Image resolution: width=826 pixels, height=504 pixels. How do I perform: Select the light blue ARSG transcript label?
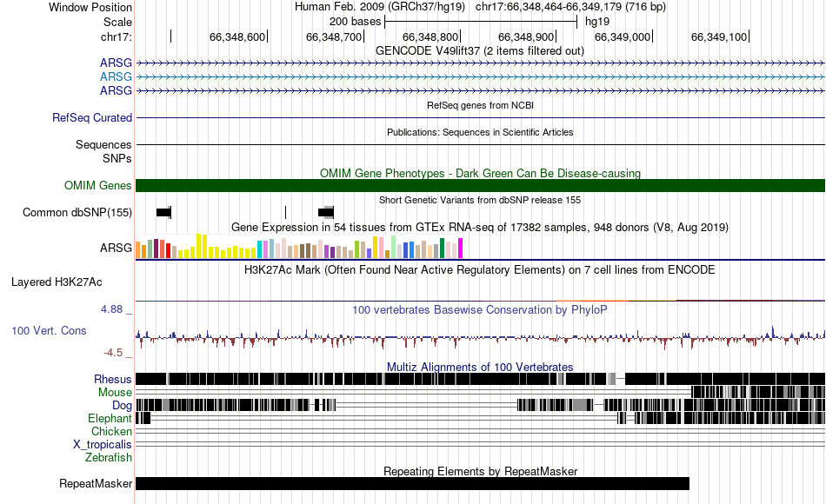pyautogui.click(x=116, y=76)
